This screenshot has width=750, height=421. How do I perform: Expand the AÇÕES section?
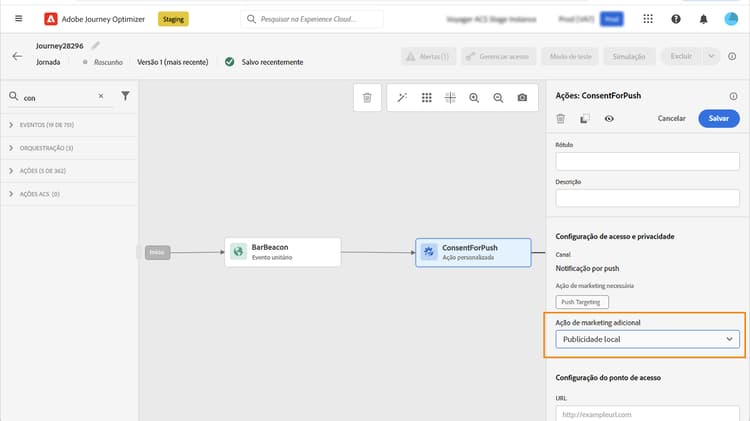[11, 171]
